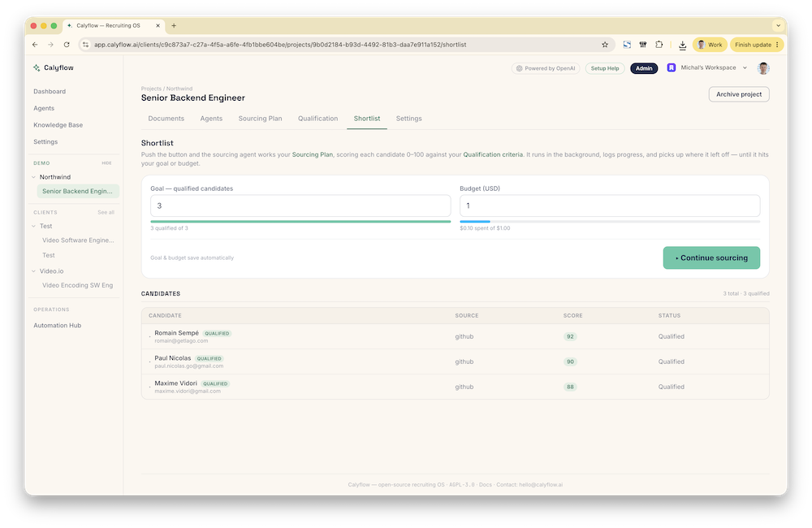Viewport: 812px width, 528px height.
Task: Open Dashboard in sidebar
Action: [x=50, y=92]
